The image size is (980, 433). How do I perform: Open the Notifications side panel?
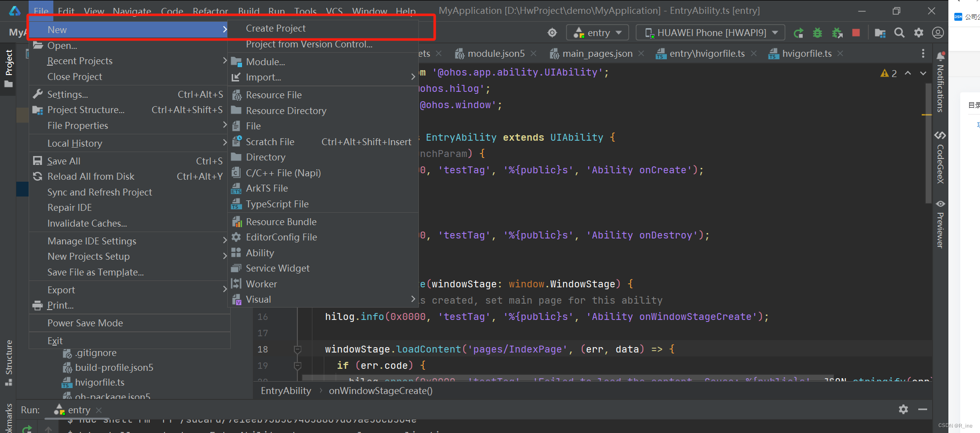tap(940, 82)
